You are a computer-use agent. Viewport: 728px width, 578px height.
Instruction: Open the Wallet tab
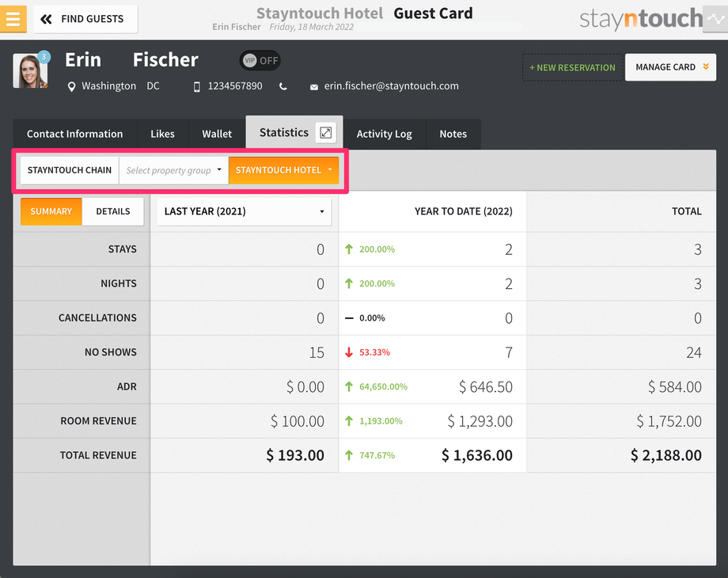point(217,135)
